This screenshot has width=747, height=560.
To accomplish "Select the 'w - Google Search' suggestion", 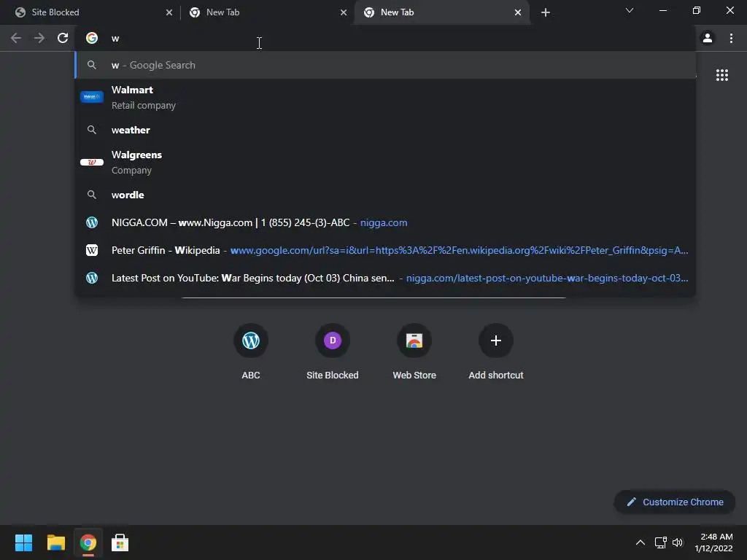I will 385,65.
